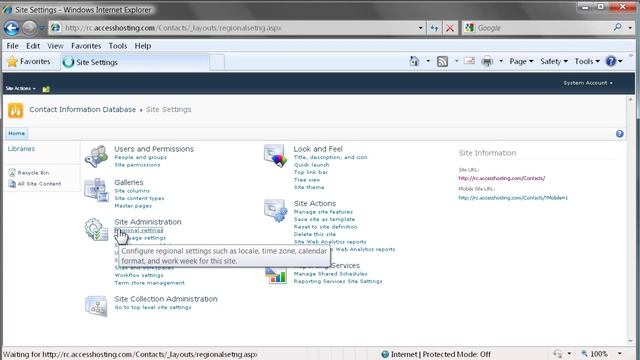This screenshot has width=640, height=360.
Task: Click the Refresh button beside the address bar
Action: (x=434, y=28)
